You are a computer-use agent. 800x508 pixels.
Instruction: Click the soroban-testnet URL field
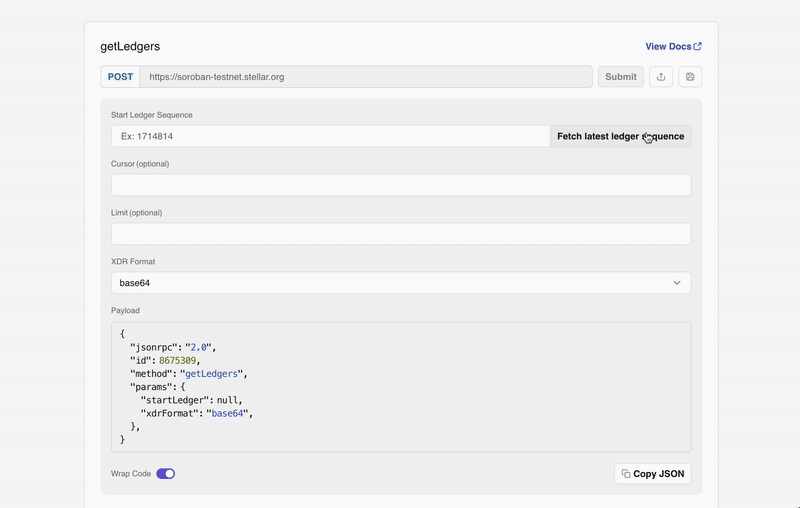365,77
